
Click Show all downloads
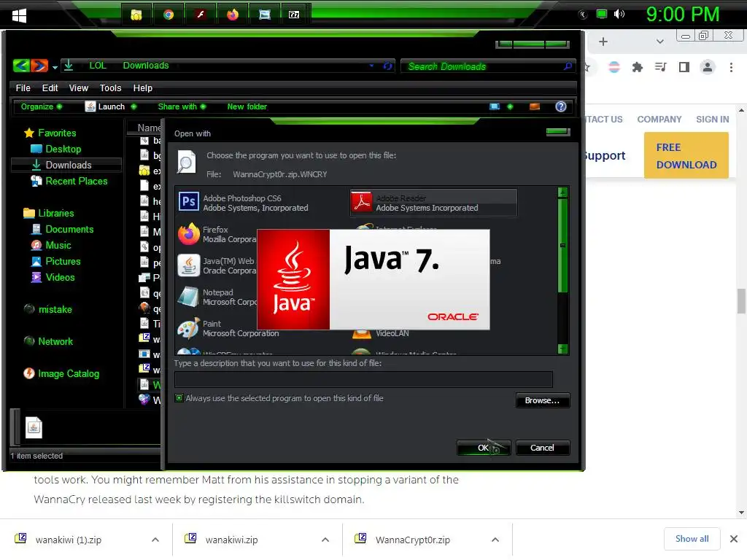tap(692, 539)
